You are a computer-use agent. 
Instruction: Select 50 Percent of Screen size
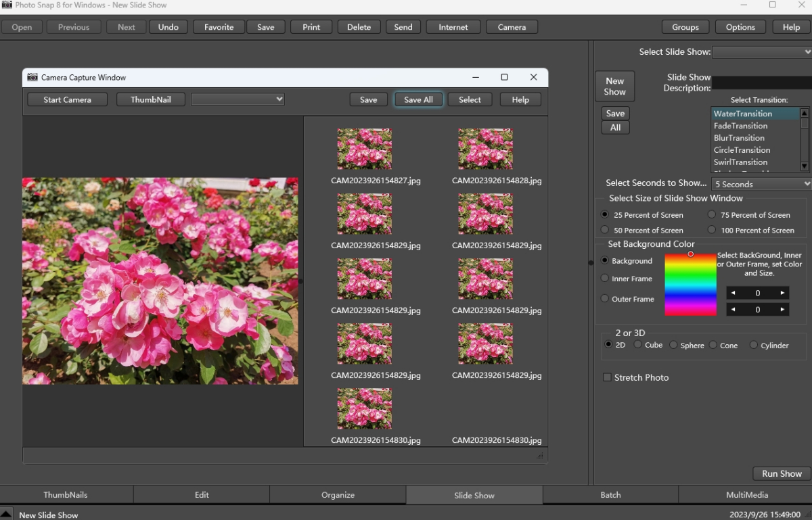(x=605, y=230)
